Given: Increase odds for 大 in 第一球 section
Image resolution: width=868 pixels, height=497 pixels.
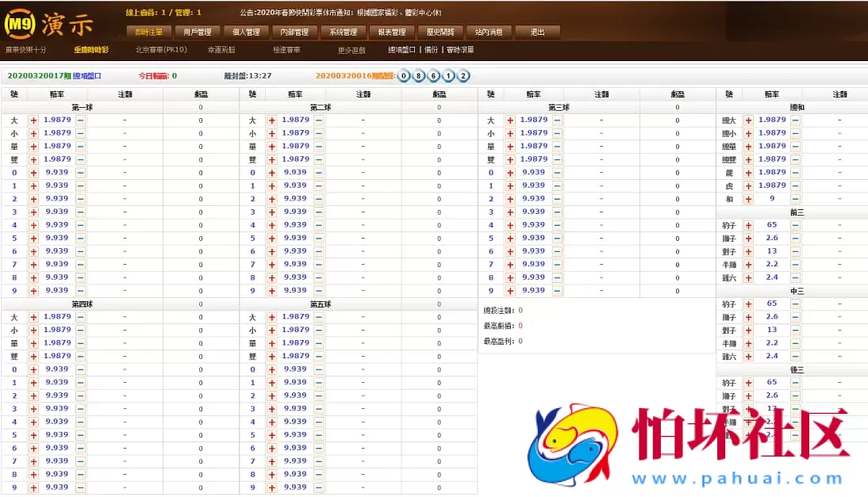Looking at the screenshot, I should 32,120.
